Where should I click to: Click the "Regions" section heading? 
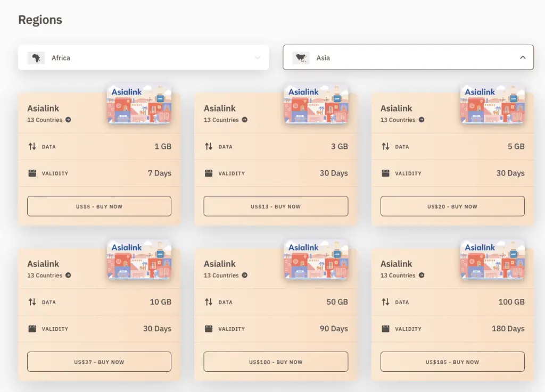coord(40,20)
